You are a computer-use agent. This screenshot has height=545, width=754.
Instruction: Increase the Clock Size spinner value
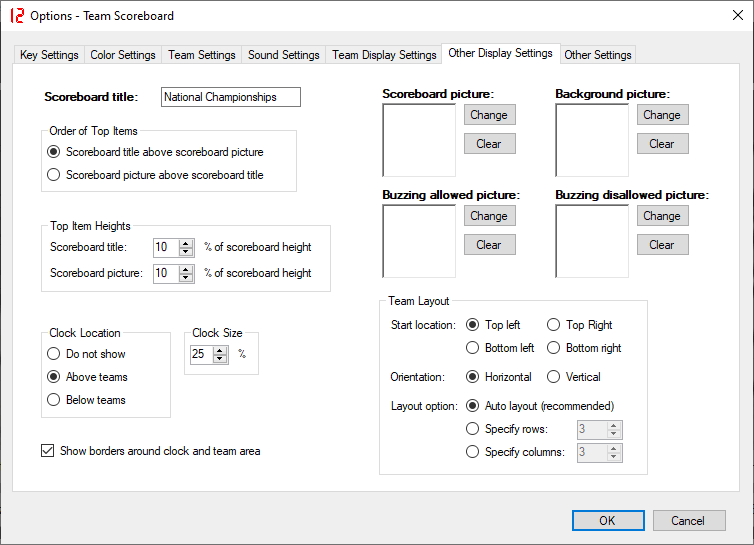[x=221, y=350]
